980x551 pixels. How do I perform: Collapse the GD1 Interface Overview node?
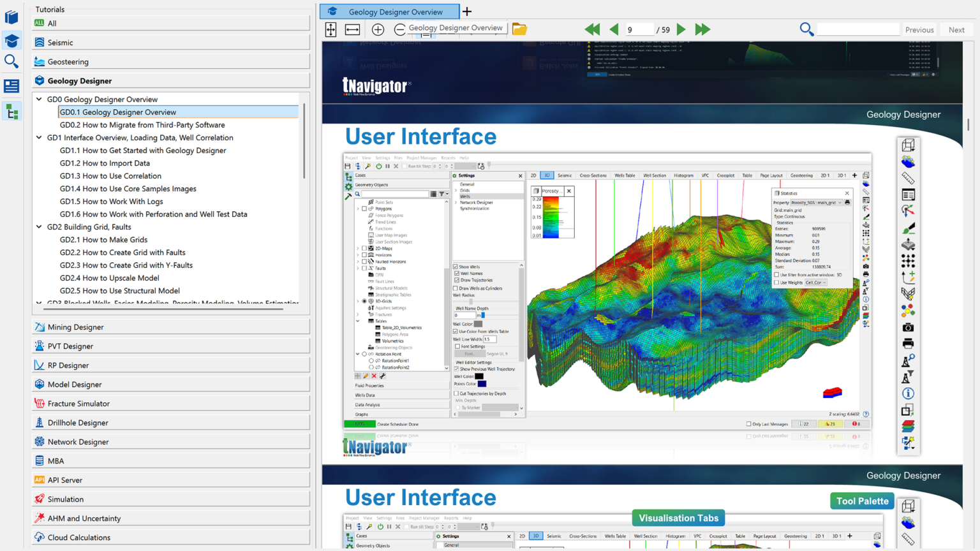point(40,138)
